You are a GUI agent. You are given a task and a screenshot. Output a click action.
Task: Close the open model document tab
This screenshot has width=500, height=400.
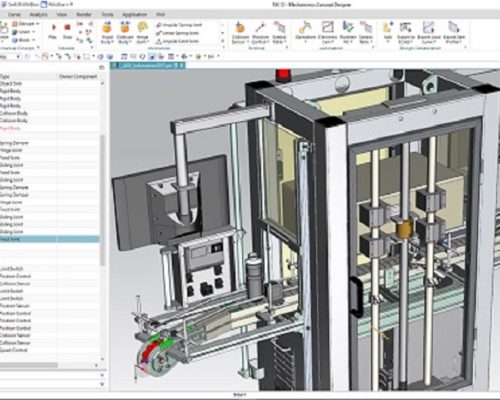tap(182, 66)
